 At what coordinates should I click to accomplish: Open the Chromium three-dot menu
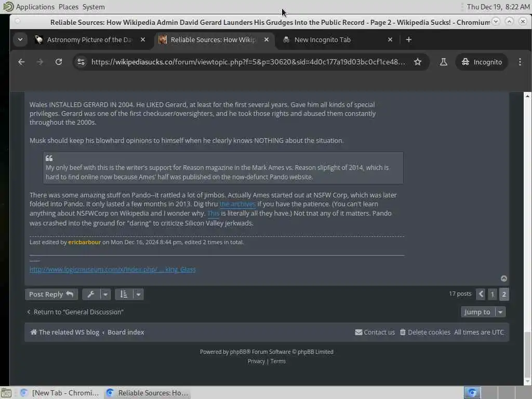[520, 62]
